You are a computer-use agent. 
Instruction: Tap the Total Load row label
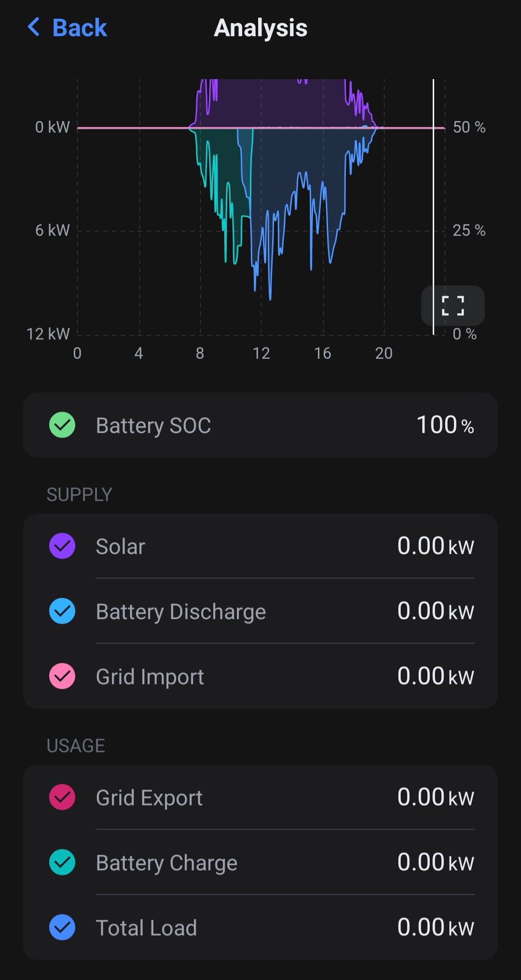coord(146,928)
